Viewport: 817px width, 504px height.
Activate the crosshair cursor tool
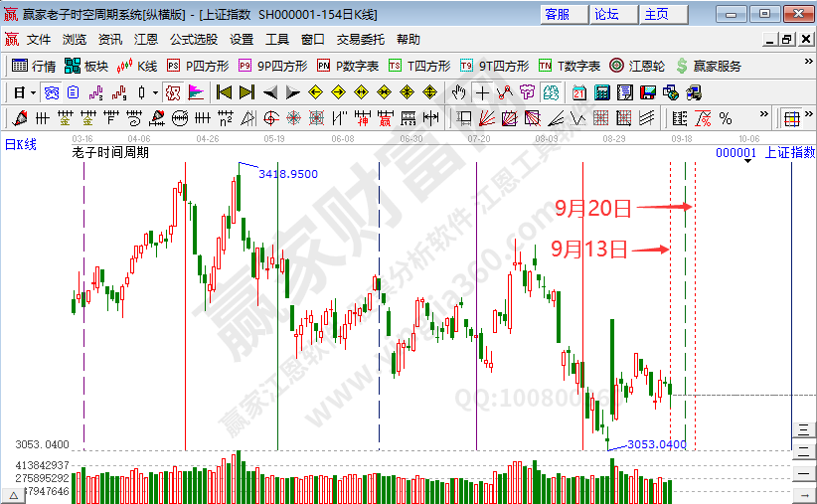click(x=482, y=92)
